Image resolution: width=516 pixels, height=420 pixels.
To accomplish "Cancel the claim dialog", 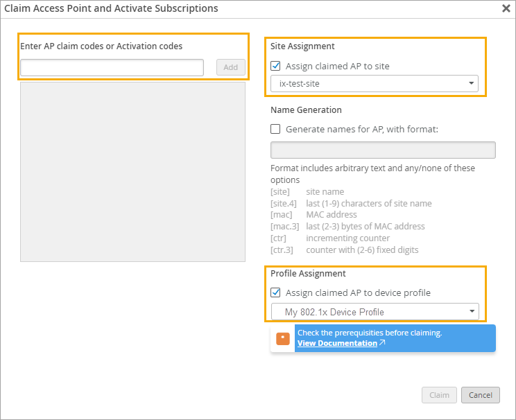I will [x=480, y=395].
